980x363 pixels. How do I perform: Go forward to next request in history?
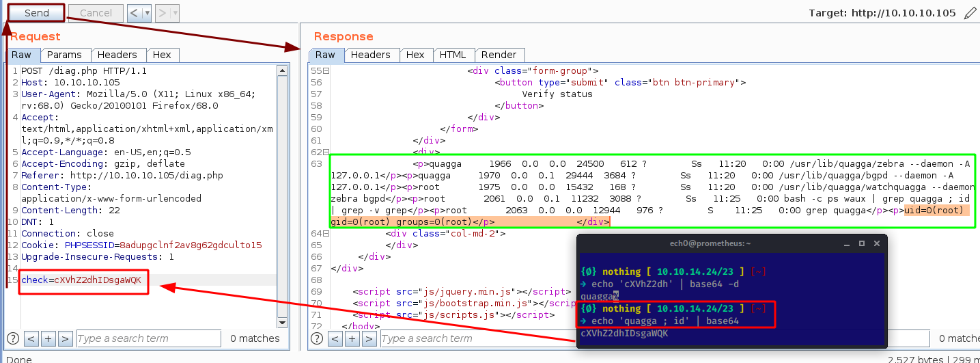pyautogui.click(x=163, y=13)
